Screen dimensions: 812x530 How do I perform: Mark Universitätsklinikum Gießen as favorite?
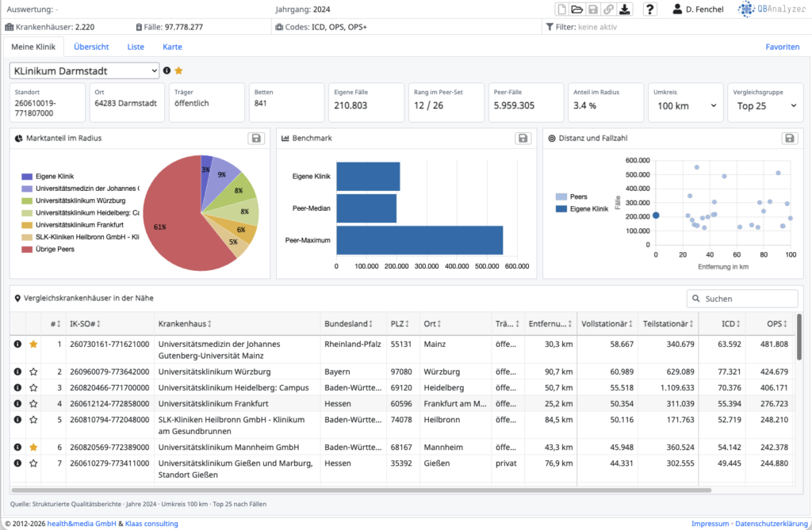pos(33,463)
